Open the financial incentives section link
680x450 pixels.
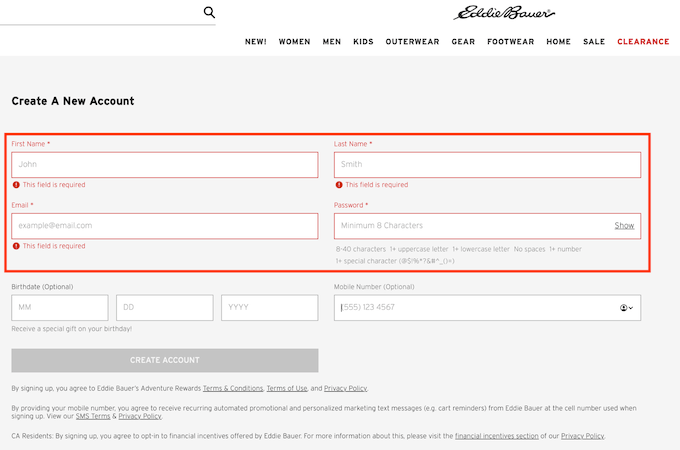pyautogui.click(x=497, y=436)
